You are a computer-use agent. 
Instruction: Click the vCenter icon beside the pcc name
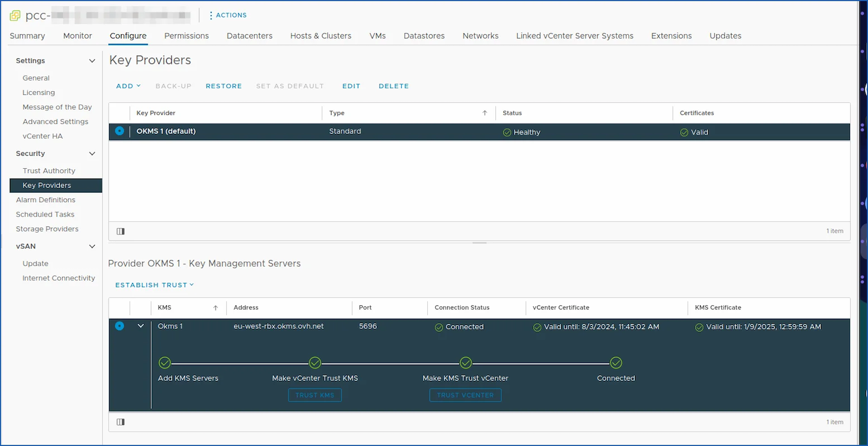(x=15, y=16)
